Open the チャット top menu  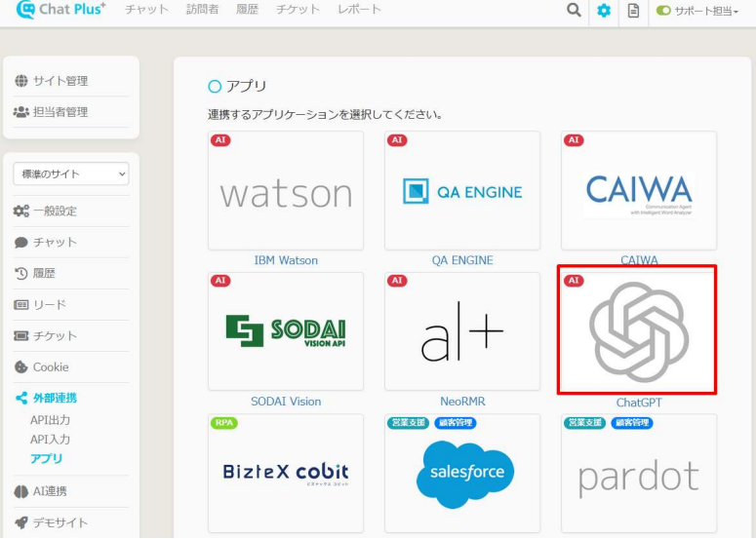tap(148, 9)
